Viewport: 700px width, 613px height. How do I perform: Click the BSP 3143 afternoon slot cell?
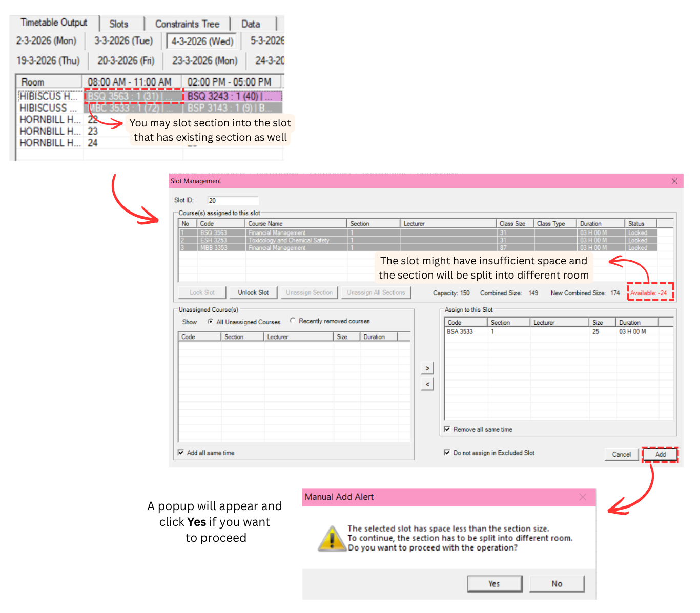[233, 108]
